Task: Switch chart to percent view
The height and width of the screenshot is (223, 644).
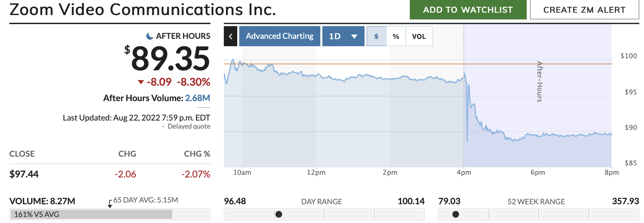Action: click(x=396, y=36)
